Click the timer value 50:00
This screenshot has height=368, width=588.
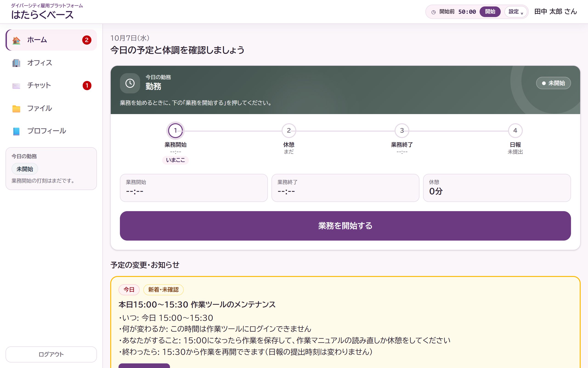click(467, 12)
